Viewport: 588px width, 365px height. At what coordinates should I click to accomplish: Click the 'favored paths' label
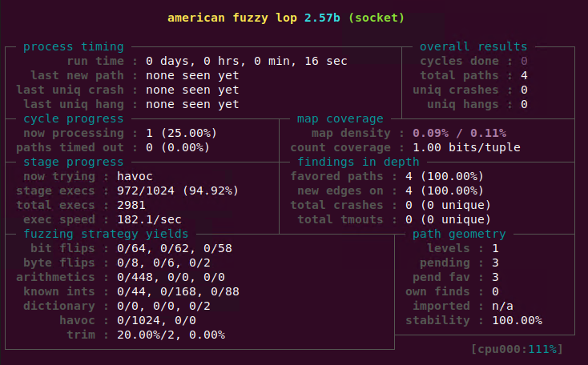[336, 177]
